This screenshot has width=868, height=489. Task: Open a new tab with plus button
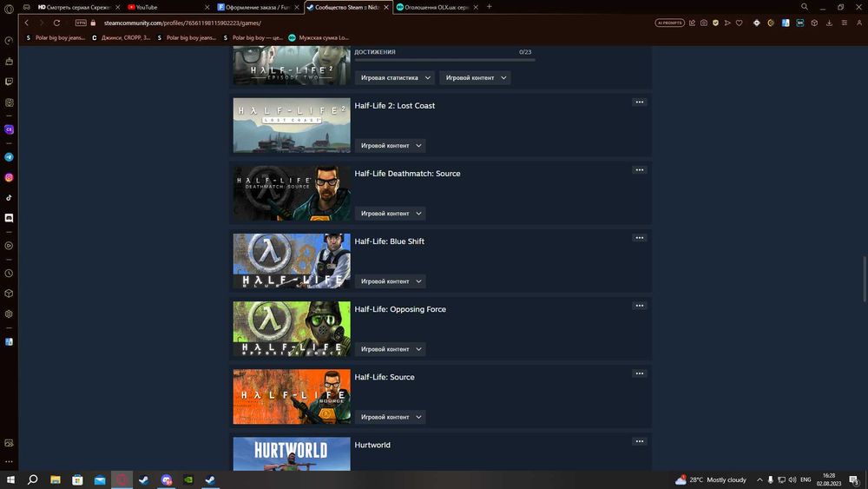489,7
